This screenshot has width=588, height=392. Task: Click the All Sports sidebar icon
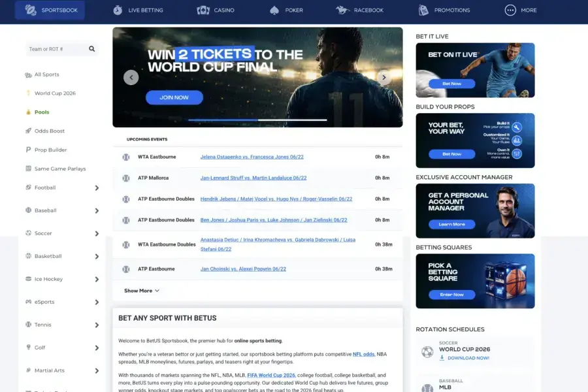click(x=28, y=74)
